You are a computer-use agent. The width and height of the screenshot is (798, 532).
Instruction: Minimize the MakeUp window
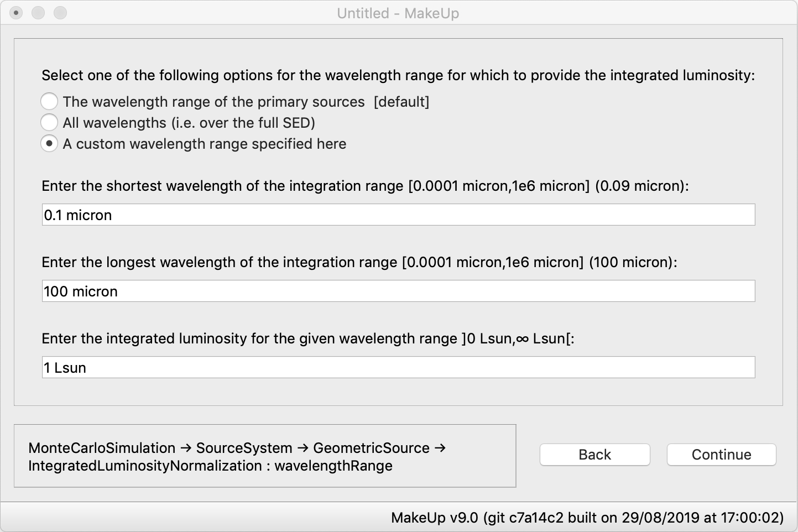pos(38,13)
